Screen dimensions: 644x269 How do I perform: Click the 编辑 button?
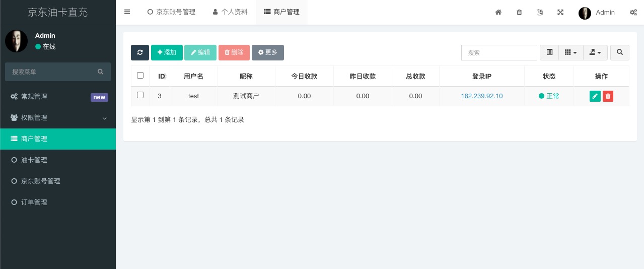click(200, 52)
